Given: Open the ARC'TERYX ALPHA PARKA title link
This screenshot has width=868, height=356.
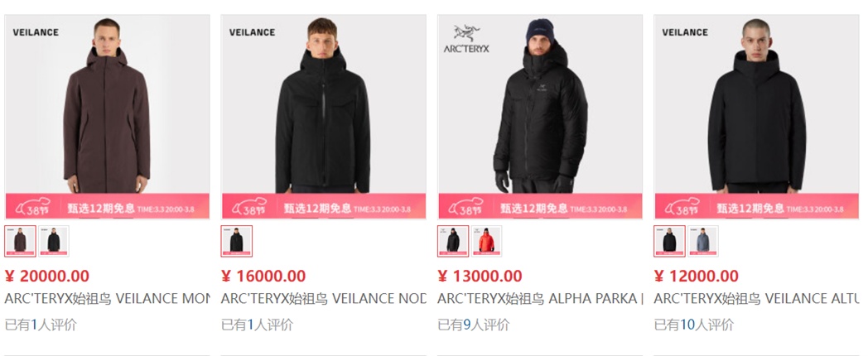Looking at the screenshot, I should tap(540, 299).
